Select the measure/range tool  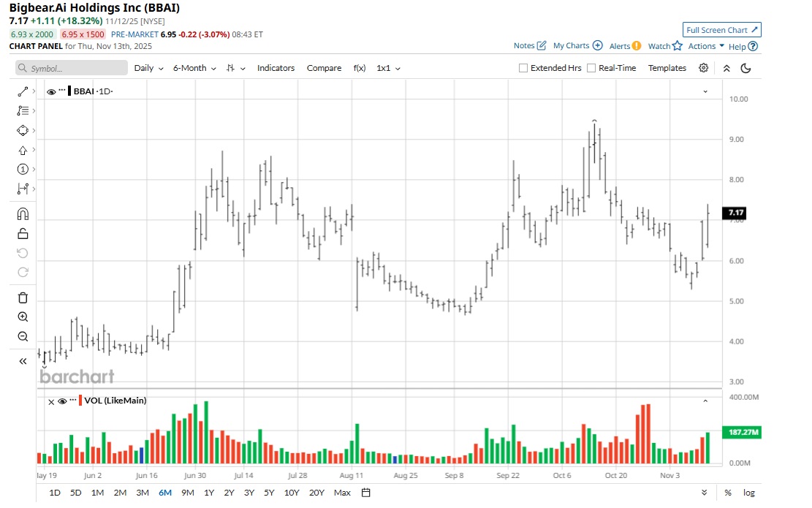tap(22, 189)
